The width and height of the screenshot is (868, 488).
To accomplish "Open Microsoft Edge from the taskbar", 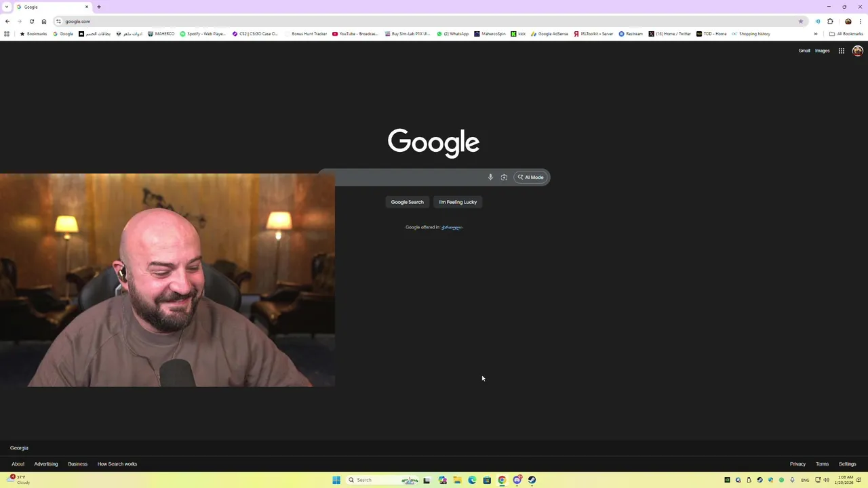I will tap(472, 480).
